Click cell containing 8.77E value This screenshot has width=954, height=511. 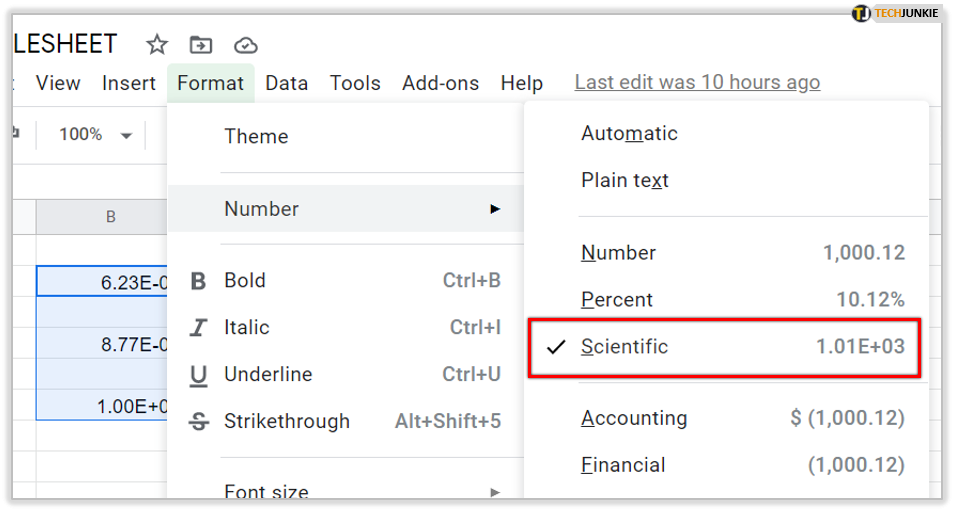(x=103, y=345)
